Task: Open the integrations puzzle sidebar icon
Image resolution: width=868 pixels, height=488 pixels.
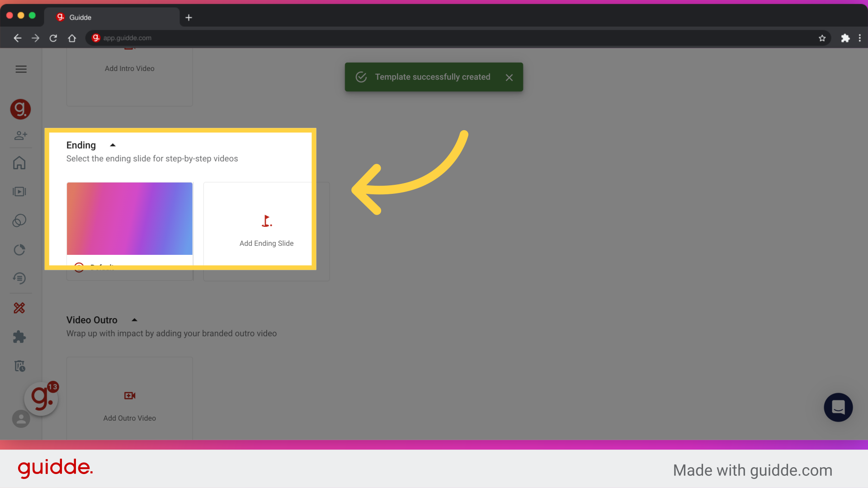Action: pyautogui.click(x=19, y=337)
